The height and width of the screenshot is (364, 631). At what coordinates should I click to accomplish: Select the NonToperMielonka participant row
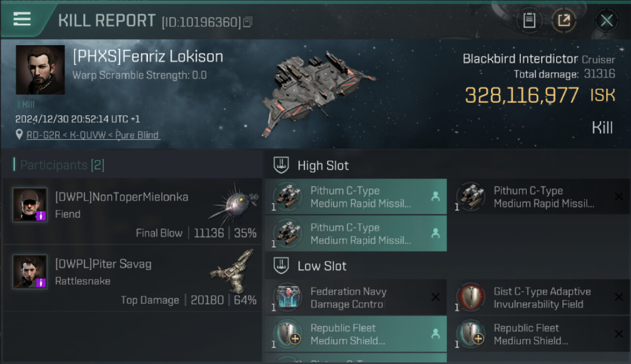pos(132,213)
